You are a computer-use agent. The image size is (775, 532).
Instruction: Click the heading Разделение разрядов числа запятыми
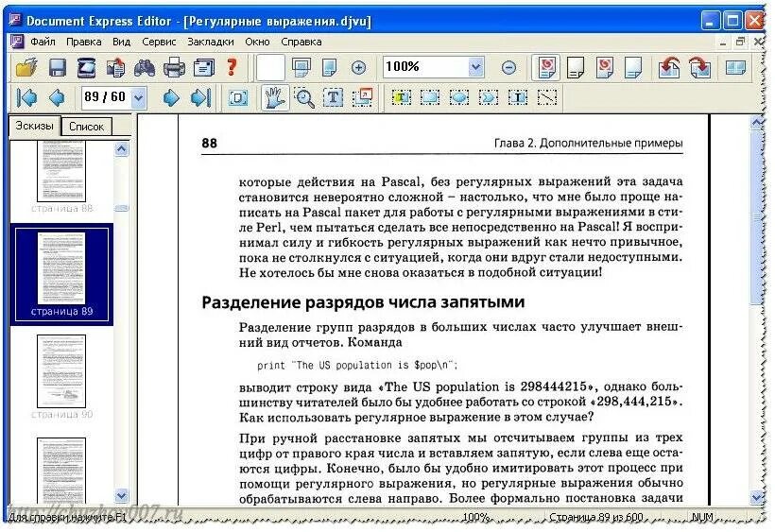pyautogui.click(x=363, y=301)
